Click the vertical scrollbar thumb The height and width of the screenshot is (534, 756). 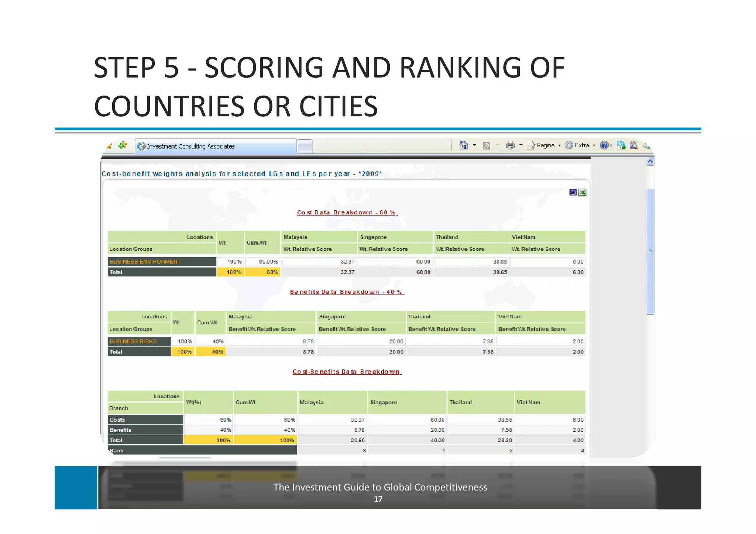(x=650, y=251)
